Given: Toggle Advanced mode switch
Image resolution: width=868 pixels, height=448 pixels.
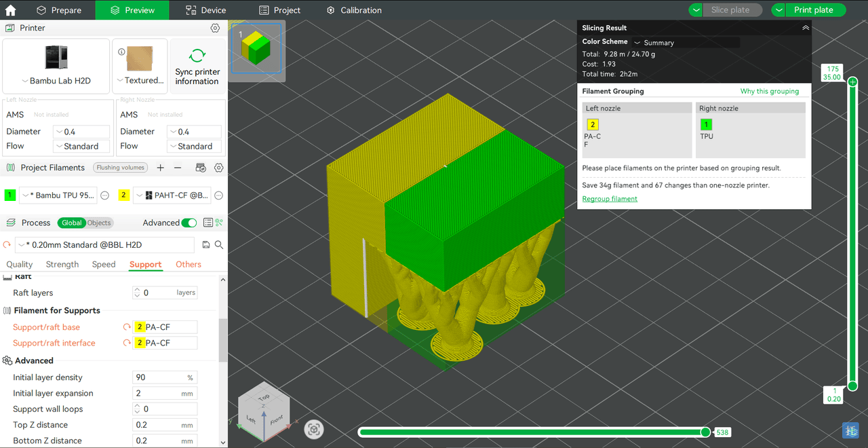Looking at the screenshot, I should coord(189,223).
